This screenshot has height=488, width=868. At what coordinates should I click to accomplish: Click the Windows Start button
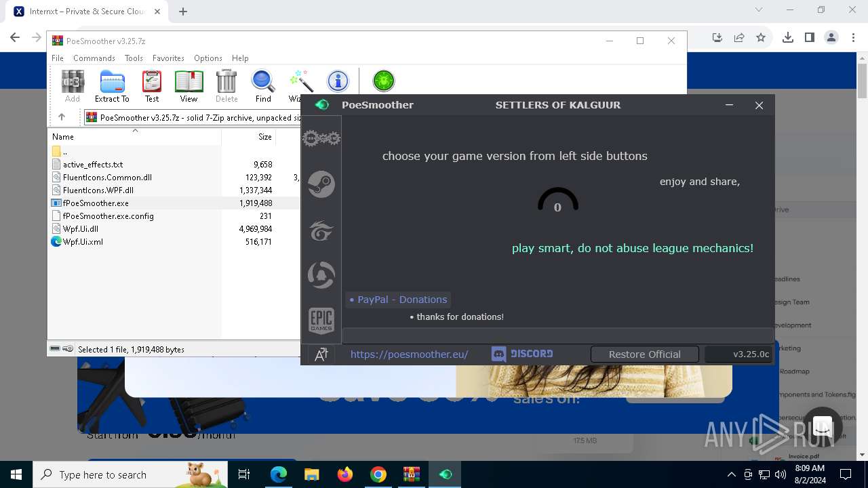[16, 474]
